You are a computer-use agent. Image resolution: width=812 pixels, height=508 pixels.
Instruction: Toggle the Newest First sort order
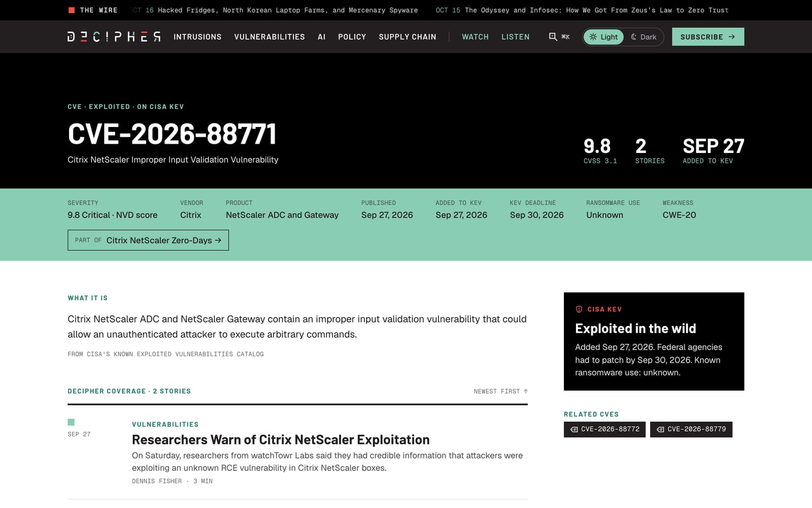point(500,391)
